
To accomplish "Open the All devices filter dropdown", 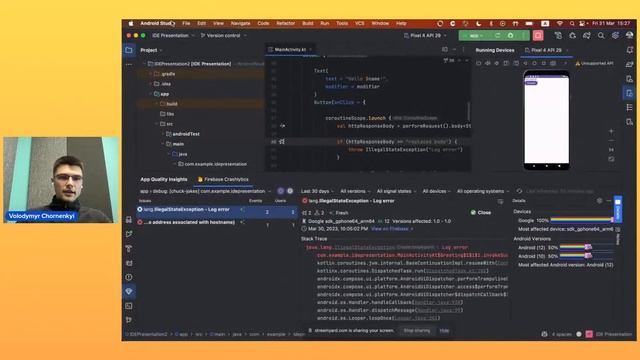I will coord(436,191).
